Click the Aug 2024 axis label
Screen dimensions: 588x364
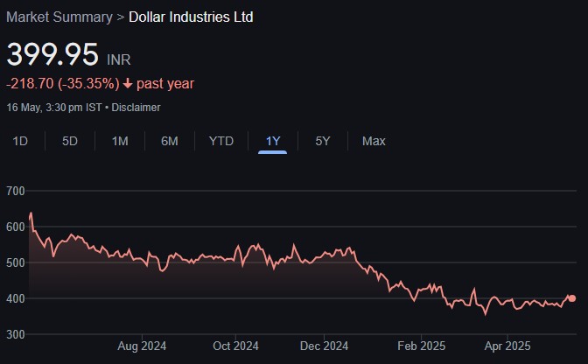[x=142, y=346]
